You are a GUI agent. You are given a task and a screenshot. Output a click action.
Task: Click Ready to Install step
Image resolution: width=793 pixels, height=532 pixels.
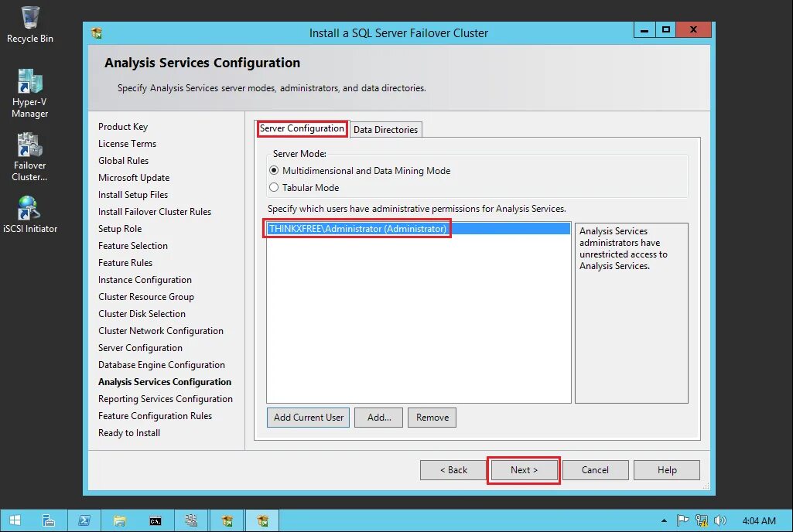pos(129,433)
